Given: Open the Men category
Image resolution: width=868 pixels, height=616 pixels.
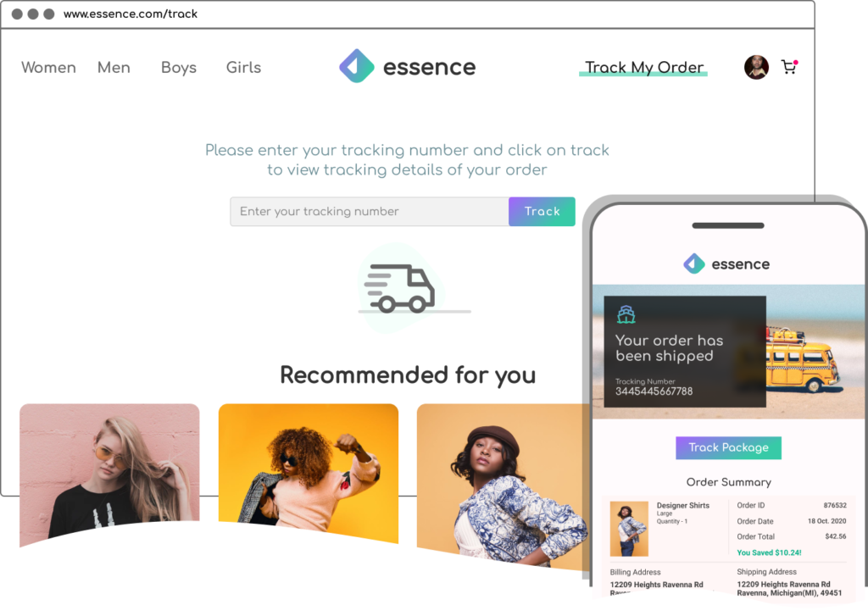Looking at the screenshot, I should click(x=114, y=68).
